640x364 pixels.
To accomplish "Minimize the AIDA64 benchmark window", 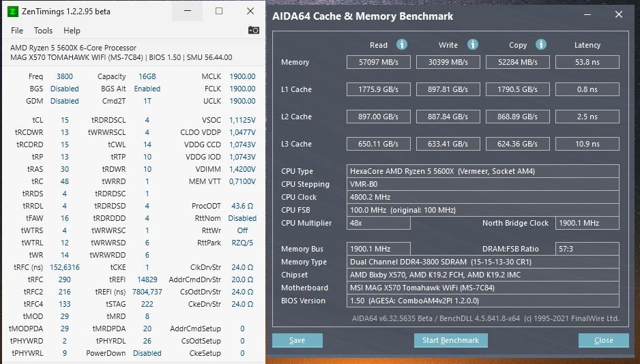I will pyautogui.click(x=587, y=15).
